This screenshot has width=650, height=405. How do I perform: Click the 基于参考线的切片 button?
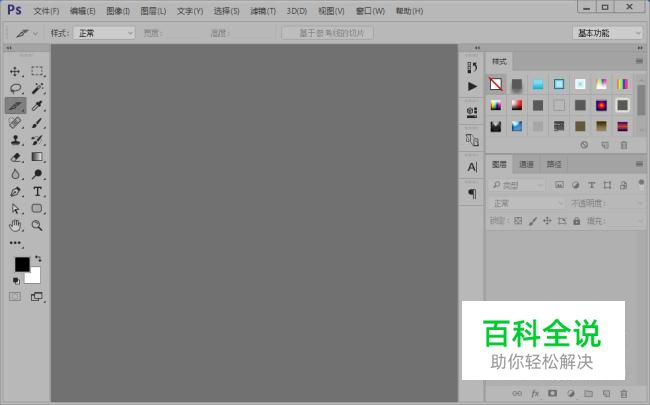[x=328, y=33]
